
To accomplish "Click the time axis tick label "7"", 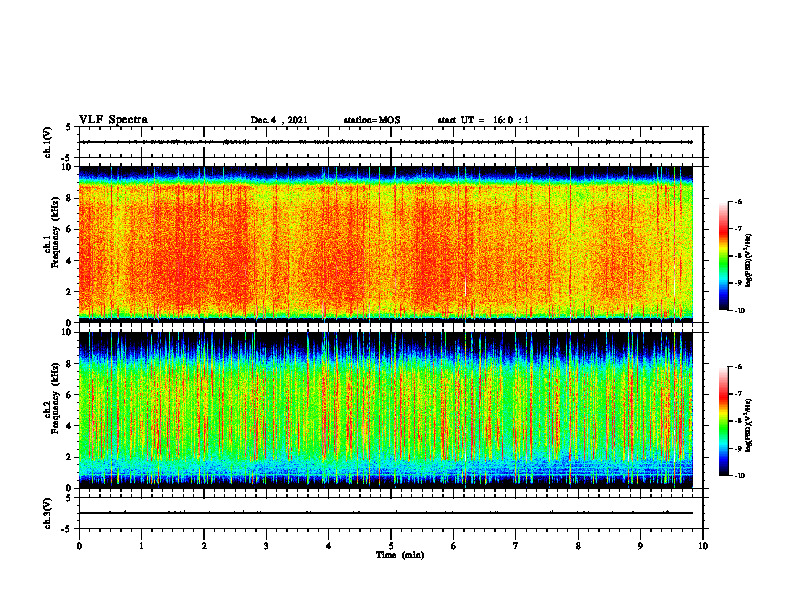I will click(516, 546).
